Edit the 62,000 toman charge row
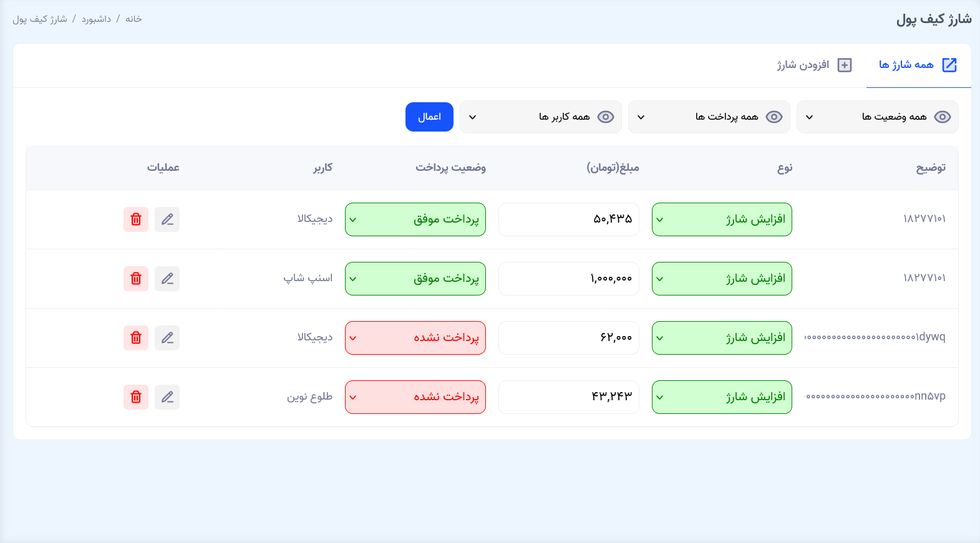This screenshot has height=543, width=980. [167, 338]
